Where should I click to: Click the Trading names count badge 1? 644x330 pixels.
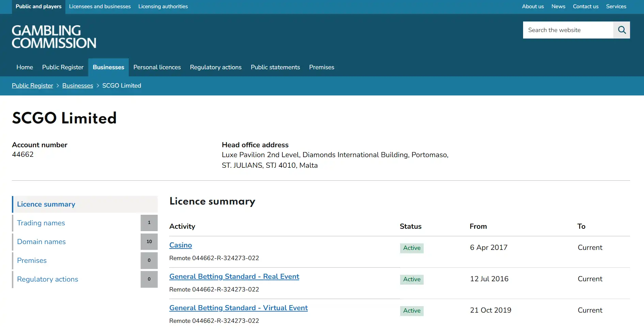point(149,223)
